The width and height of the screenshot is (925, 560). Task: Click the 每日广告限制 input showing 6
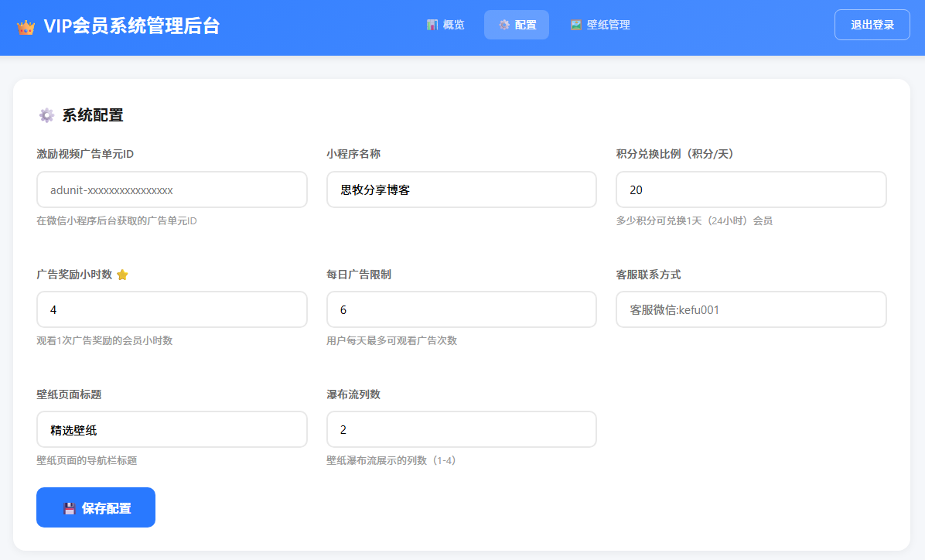(x=461, y=309)
